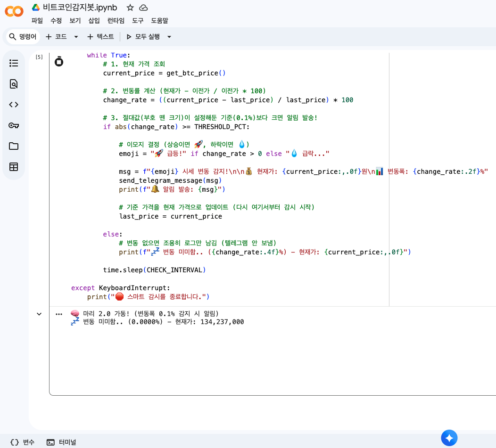Run all cells with 모두 실행
This screenshot has height=448, width=496.
(x=143, y=37)
